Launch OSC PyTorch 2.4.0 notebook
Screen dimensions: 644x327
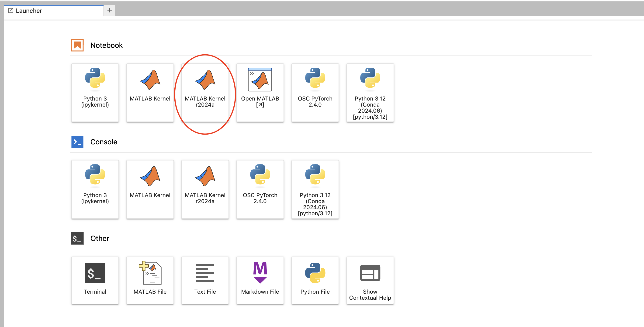pyautogui.click(x=315, y=93)
